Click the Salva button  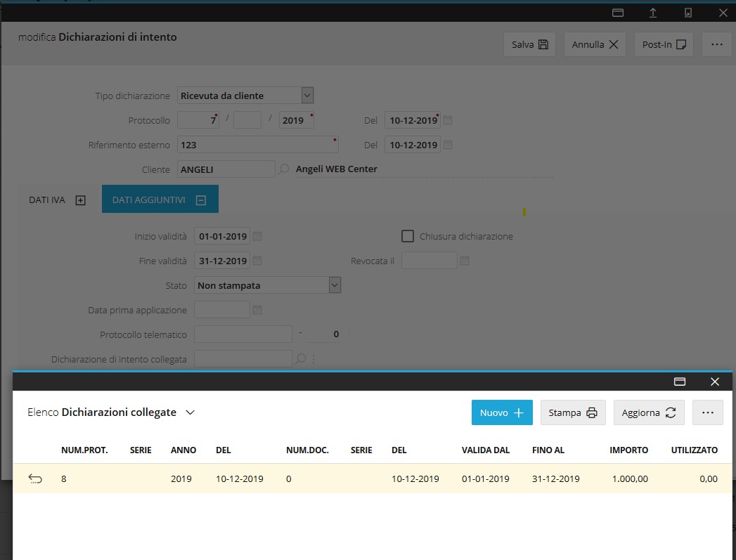pyautogui.click(x=529, y=44)
